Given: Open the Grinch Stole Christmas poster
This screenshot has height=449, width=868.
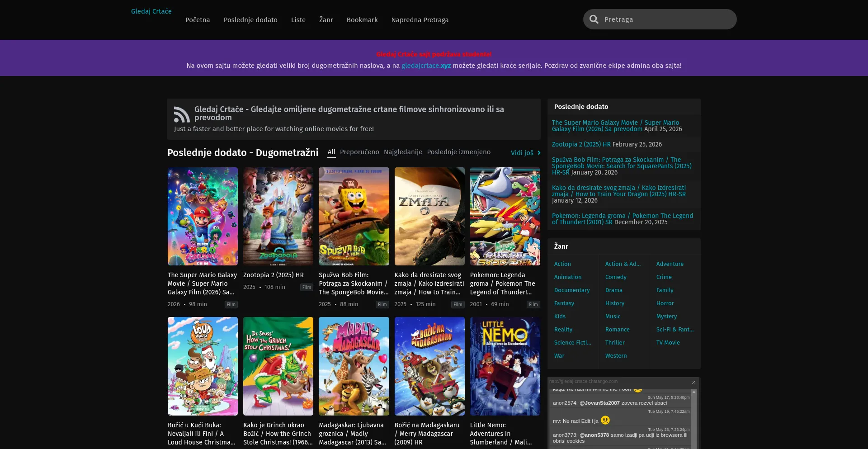Looking at the screenshot, I should 278,366.
